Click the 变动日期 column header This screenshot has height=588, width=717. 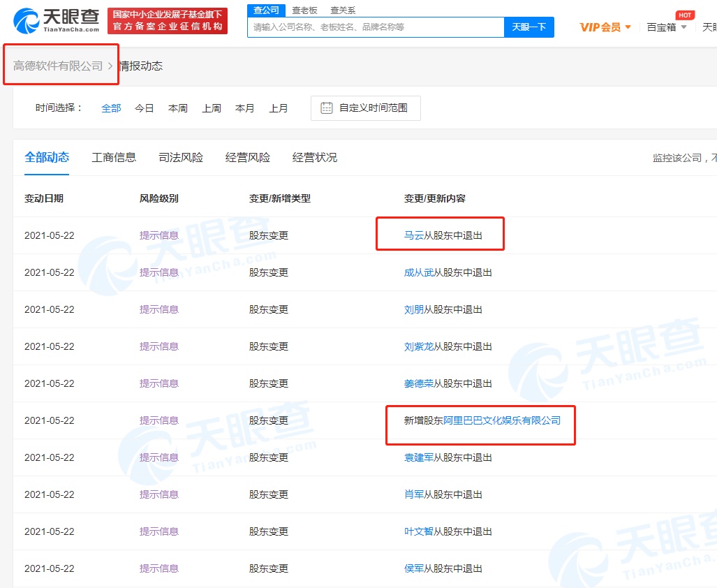point(44,198)
